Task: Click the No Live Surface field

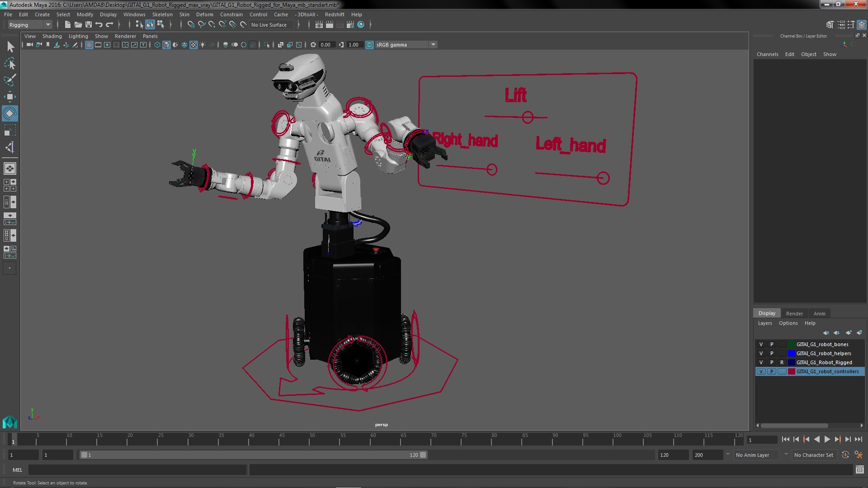Action: click(271, 25)
